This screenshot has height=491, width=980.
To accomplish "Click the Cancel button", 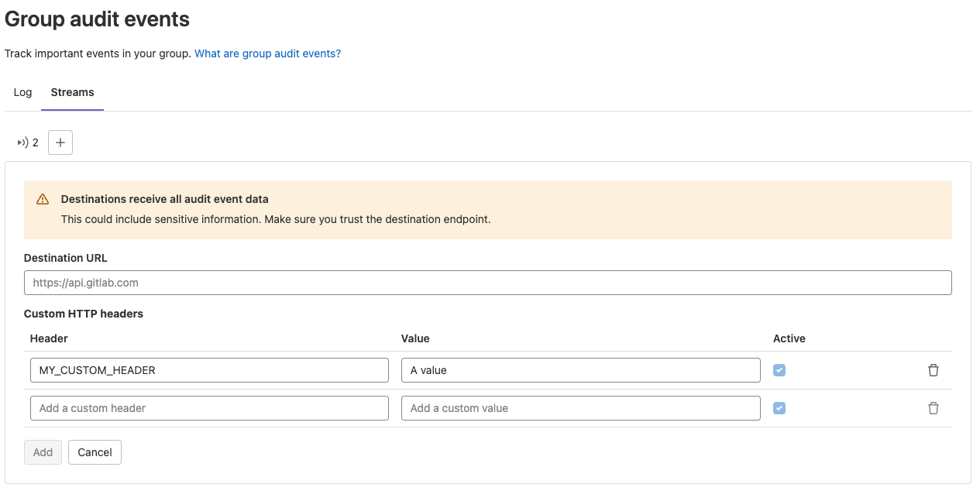I will [x=95, y=452].
